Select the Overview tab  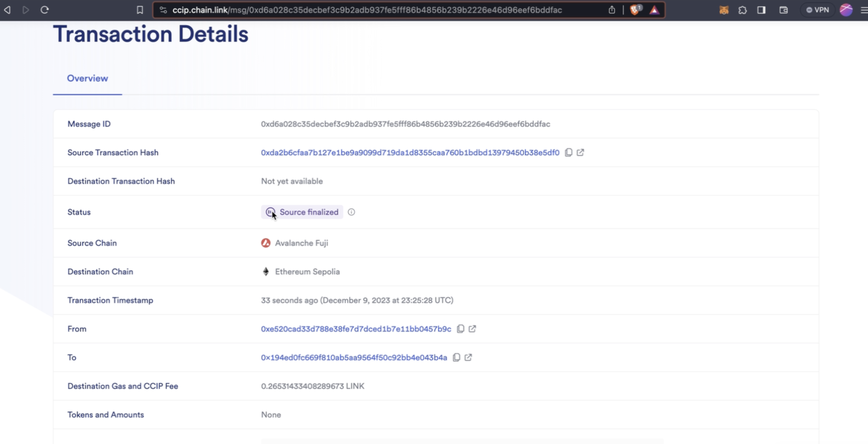[x=87, y=78]
